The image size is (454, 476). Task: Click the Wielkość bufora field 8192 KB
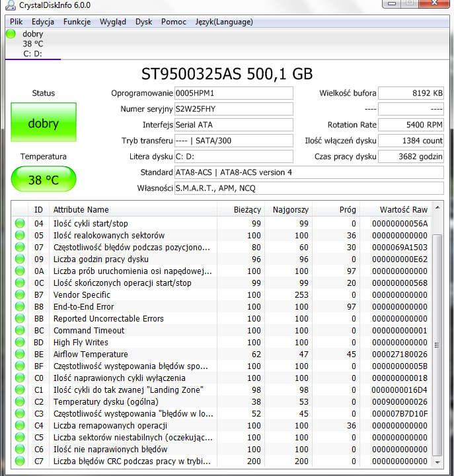pyautogui.click(x=411, y=93)
